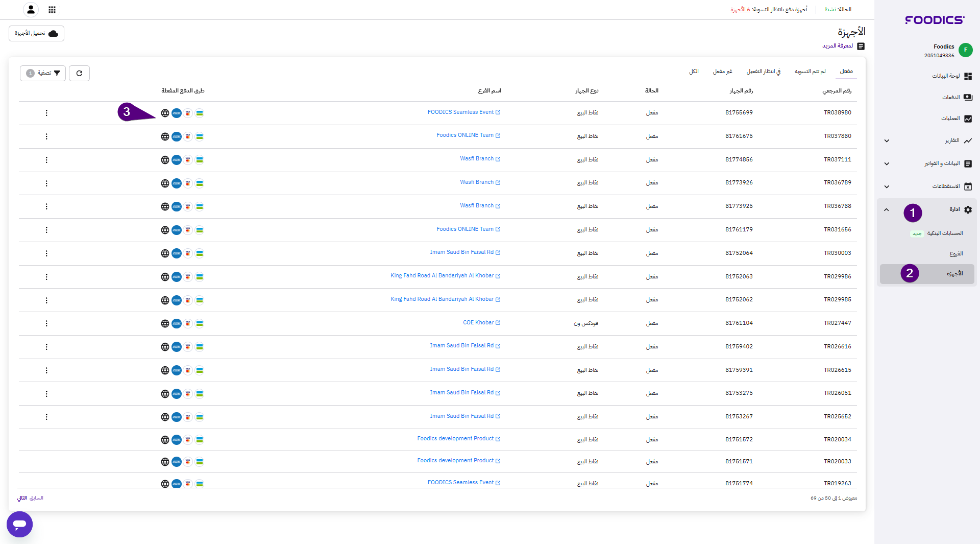Go to العمليات transactions in sidebar

(x=957, y=119)
